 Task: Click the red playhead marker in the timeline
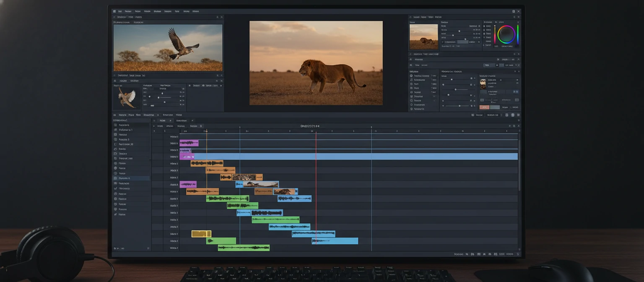point(316,131)
